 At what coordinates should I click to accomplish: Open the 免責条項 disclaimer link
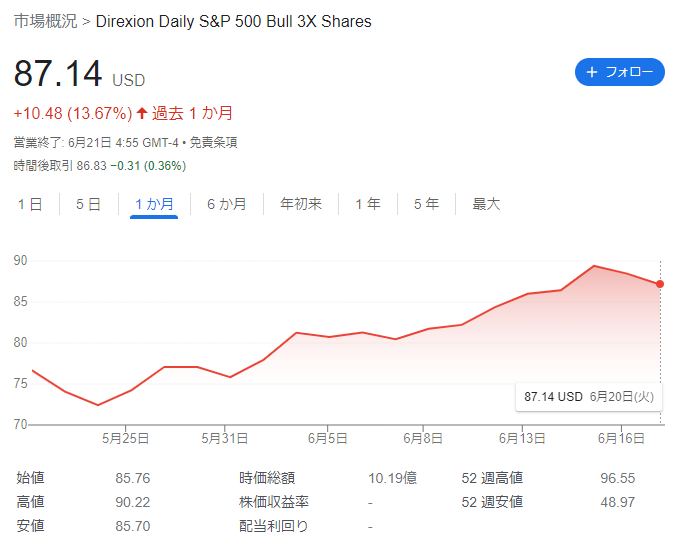pos(213,143)
